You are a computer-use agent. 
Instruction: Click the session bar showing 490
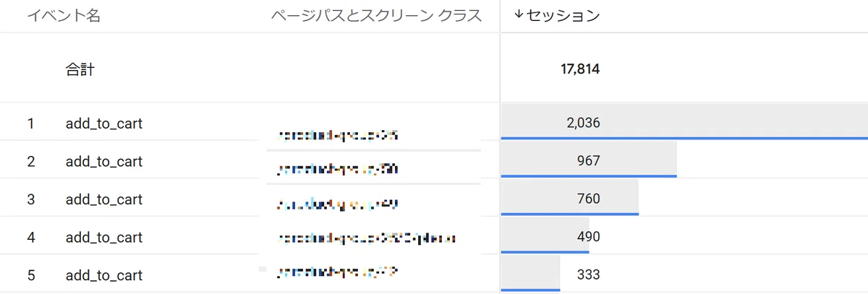tap(545, 235)
